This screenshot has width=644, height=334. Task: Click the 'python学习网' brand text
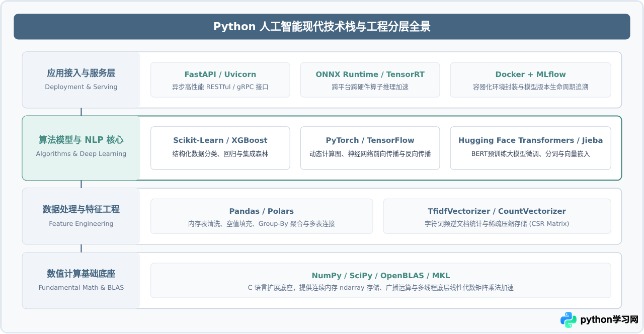click(609, 320)
